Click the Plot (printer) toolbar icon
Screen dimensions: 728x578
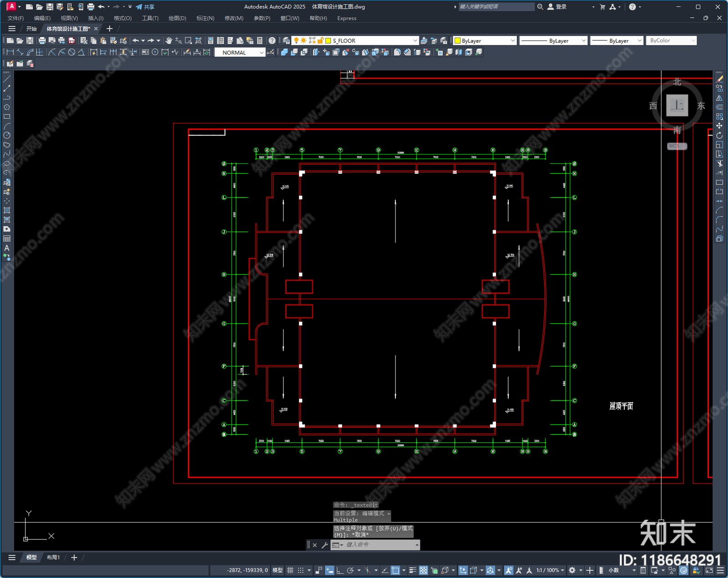pyautogui.click(x=42, y=41)
